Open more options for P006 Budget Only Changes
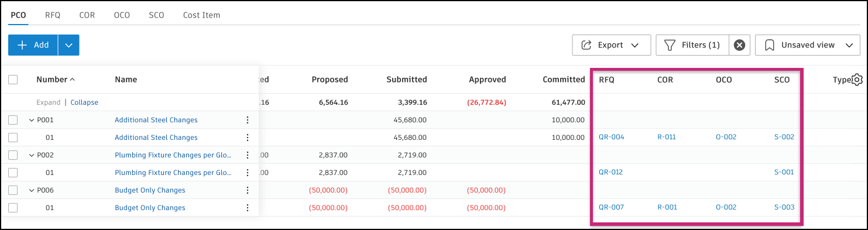 (x=247, y=190)
